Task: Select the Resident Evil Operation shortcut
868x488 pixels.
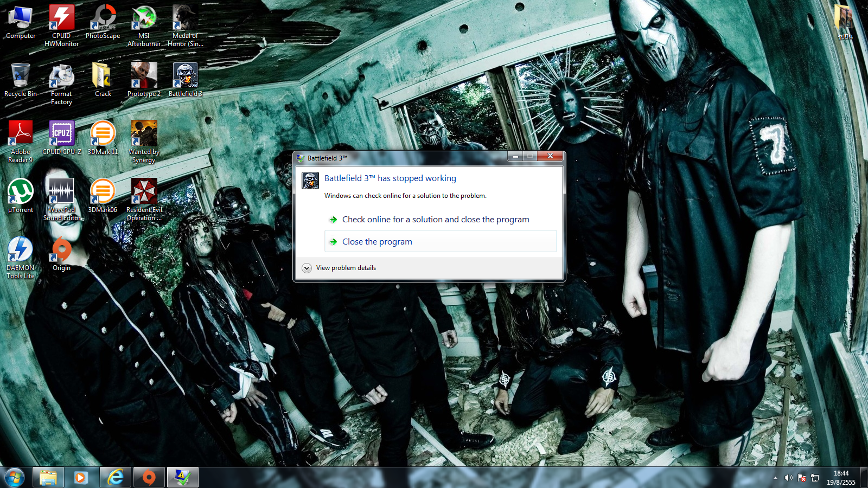Action: tap(144, 200)
